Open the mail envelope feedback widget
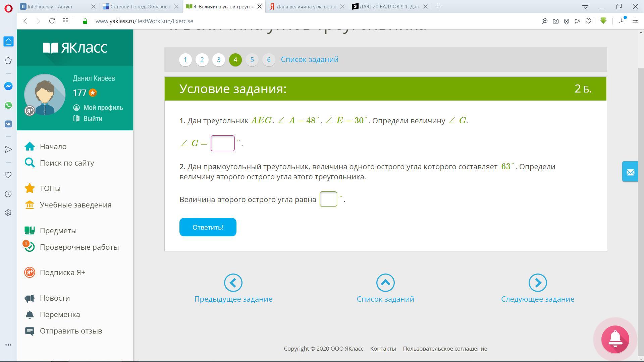This screenshot has width=644, height=362. (x=630, y=172)
